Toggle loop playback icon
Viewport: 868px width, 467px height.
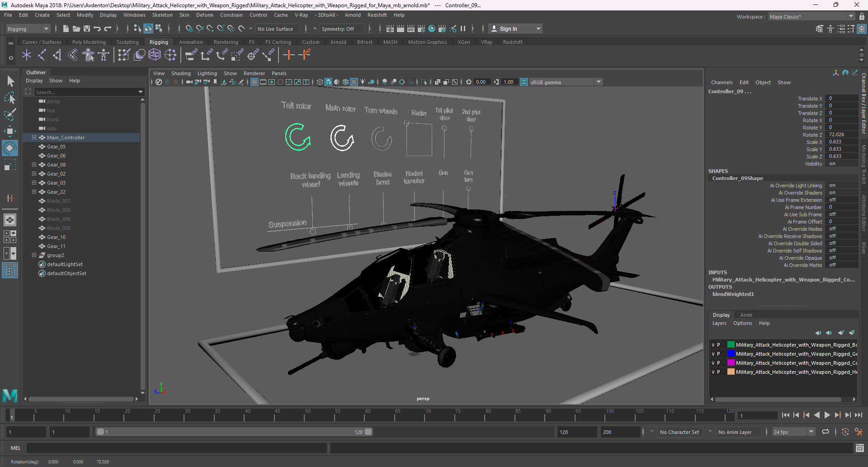pyautogui.click(x=826, y=432)
